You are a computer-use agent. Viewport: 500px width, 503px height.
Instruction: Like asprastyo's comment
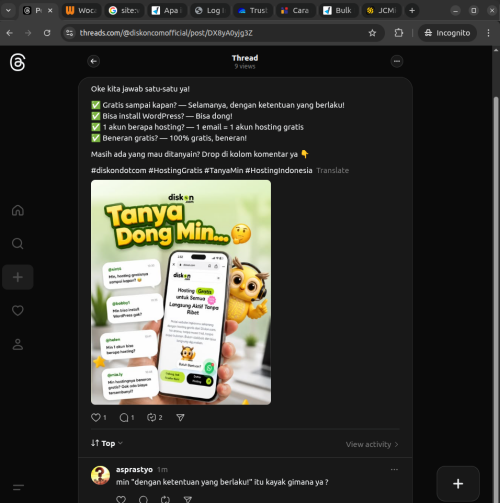(121, 499)
